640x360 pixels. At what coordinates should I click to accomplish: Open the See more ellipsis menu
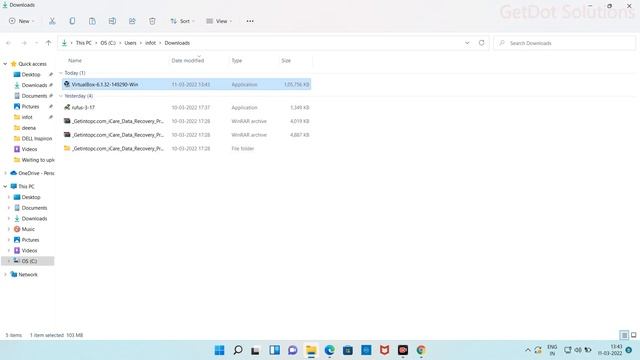pos(250,21)
